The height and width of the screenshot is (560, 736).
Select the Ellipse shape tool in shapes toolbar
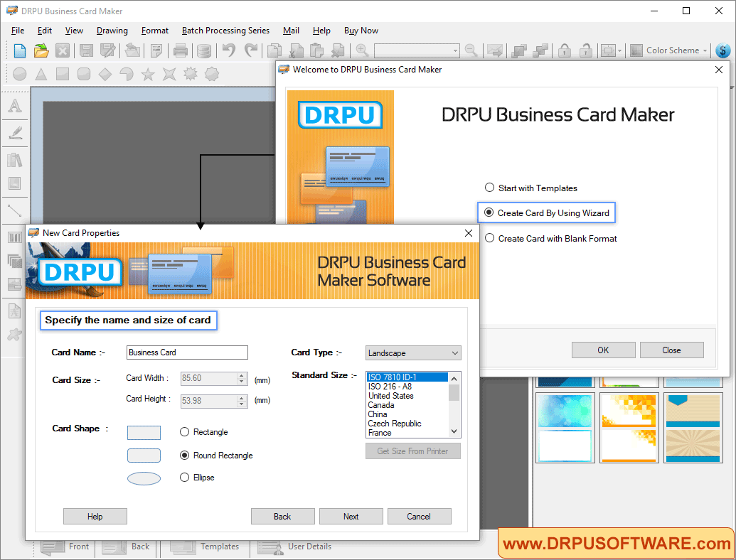pos(20,74)
